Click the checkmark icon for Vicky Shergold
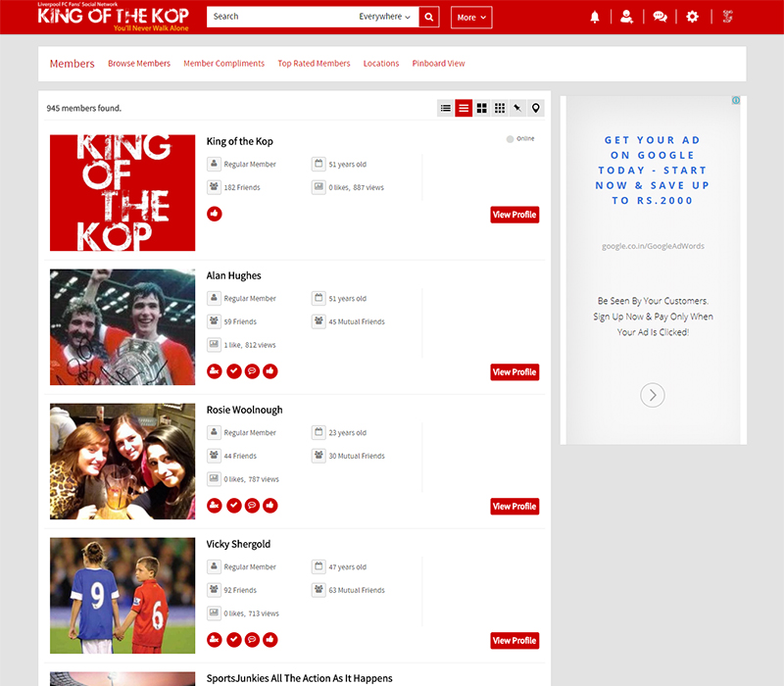 pos(233,640)
